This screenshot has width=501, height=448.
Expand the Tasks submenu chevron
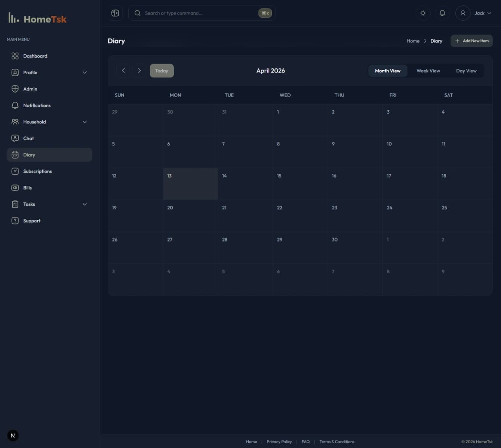[84, 204]
